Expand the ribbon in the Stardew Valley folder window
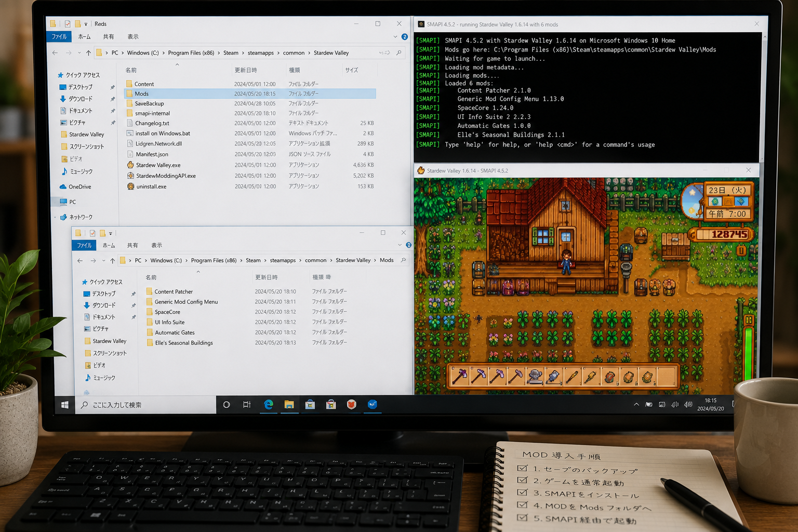Image resolution: width=798 pixels, height=532 pixels. click(395, 37)
